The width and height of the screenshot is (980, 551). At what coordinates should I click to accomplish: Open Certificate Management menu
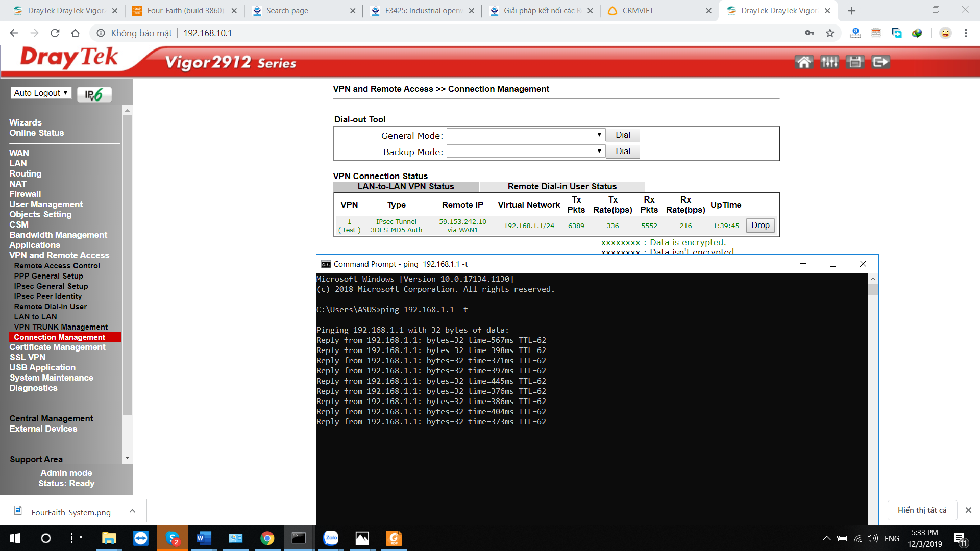click(x=57, y=347)
